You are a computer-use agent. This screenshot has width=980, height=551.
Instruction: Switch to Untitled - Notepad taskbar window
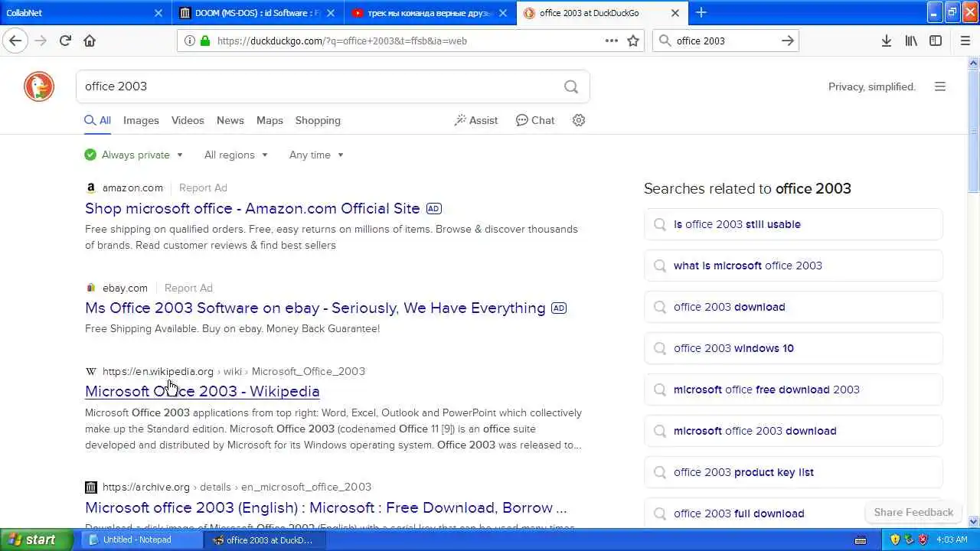142,540
